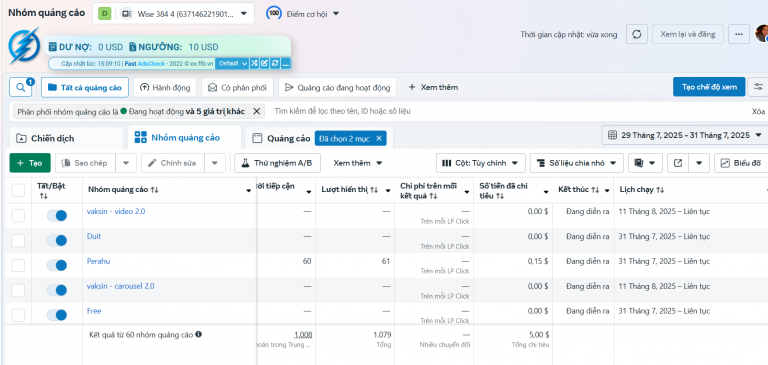Click the filter search input field

click(x=509, y=111)
